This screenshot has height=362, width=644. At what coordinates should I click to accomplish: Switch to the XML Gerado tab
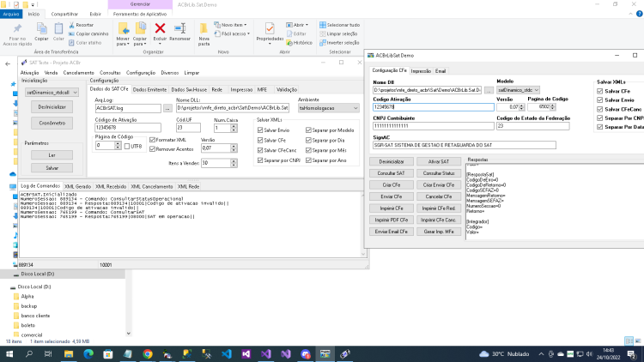[77, 186]
